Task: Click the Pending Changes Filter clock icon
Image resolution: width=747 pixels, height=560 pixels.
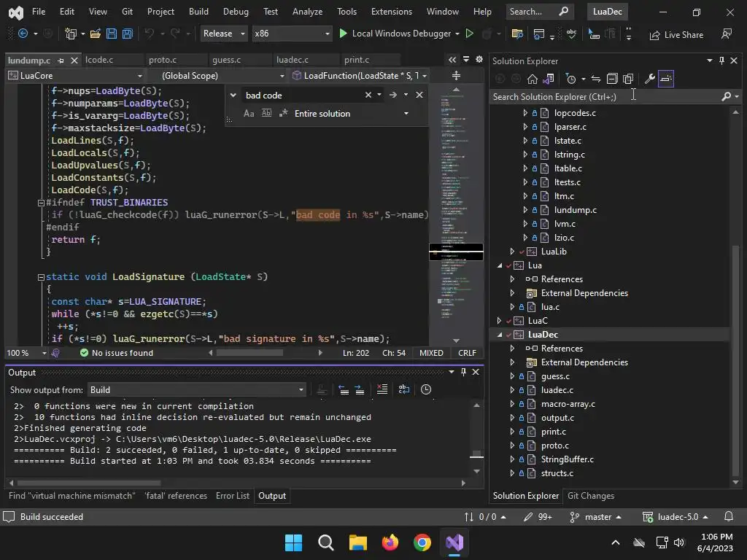Action: (570, 79)
